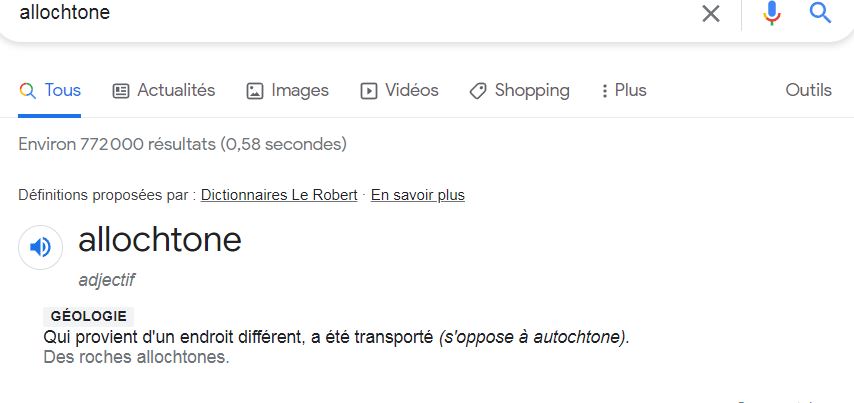The image size is (854, 403).
Task: Click the En savoir plus link
Action: pos(418,195)
